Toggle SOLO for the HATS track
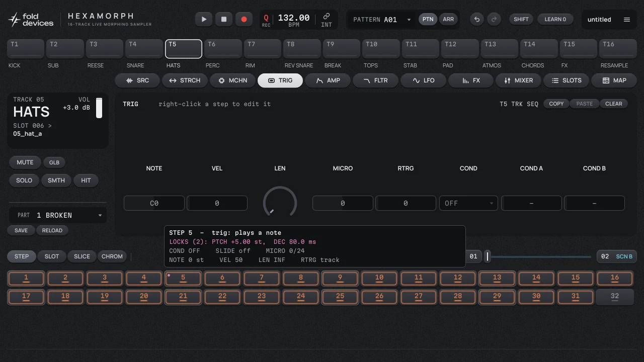This screenshot has height=362, width=644. click(x=24, y=180)
